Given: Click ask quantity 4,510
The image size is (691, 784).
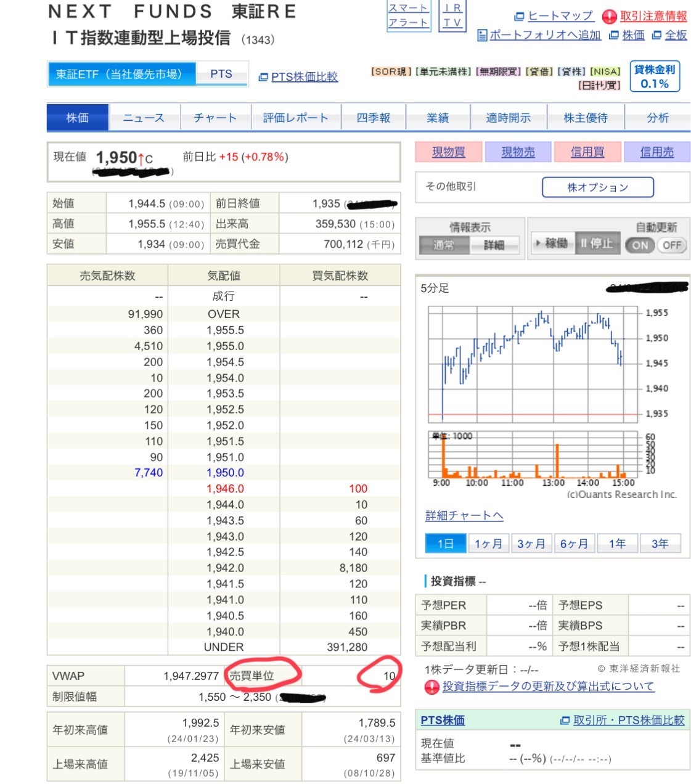Looking at the screenshot, I should tap(149, 346).
